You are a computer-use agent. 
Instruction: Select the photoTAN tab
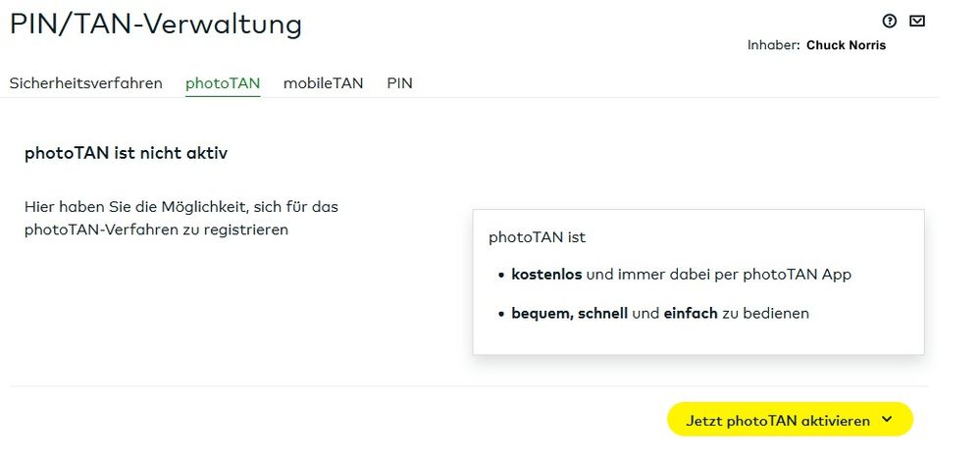click(223, 83)
